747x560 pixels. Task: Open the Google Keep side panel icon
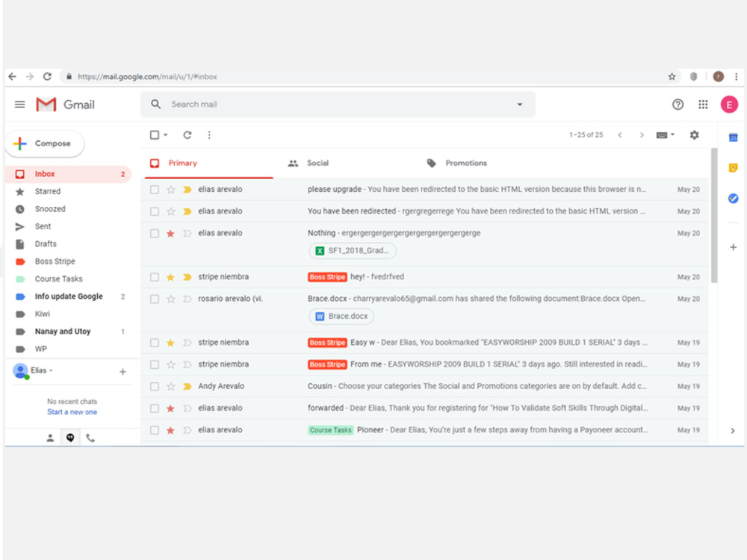pyautogui.click(x=733, y=167)
